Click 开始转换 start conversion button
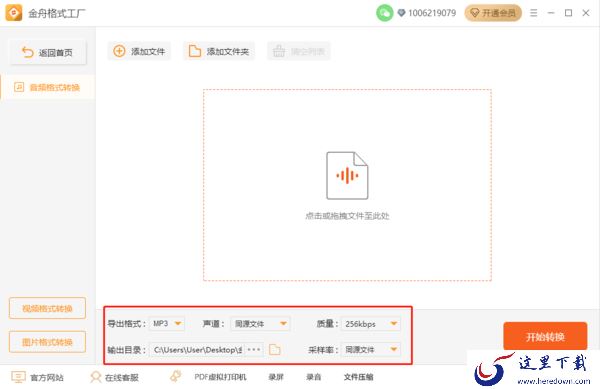This screenshot has height=389, width=600. coord(545,337)
